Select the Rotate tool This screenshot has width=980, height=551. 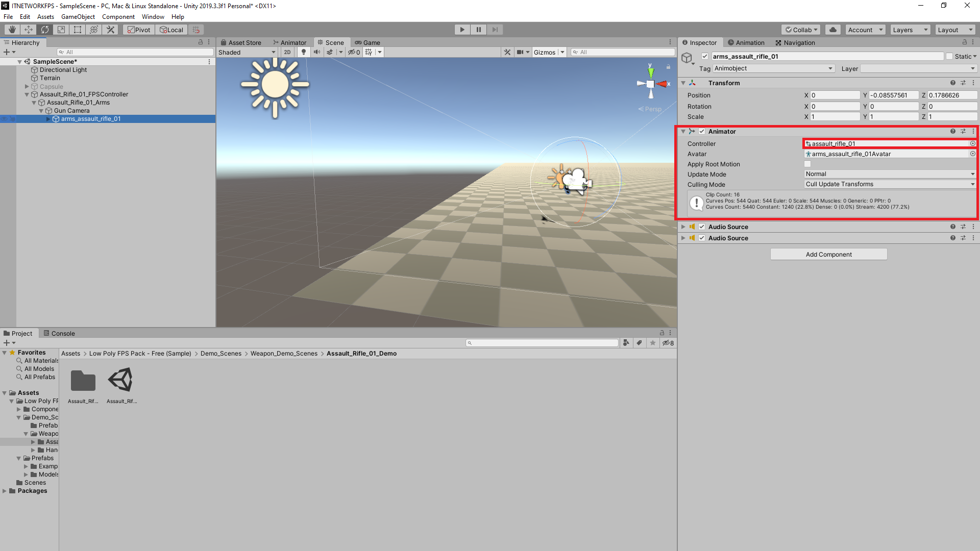coord(44,29)
